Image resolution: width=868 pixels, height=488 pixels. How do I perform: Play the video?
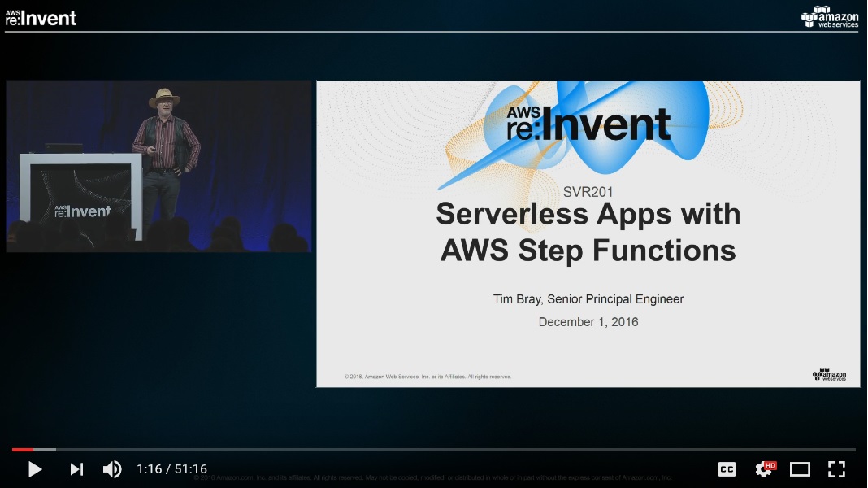35,469
